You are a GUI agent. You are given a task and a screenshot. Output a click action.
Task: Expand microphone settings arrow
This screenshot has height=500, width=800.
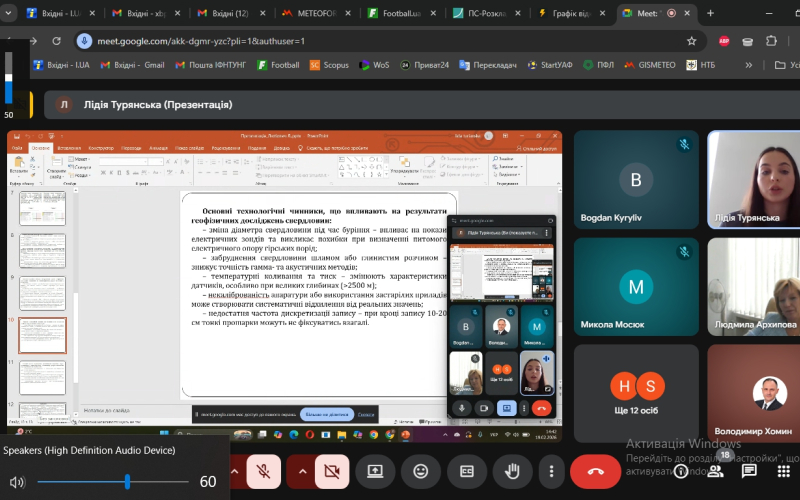tap(236, 470)
